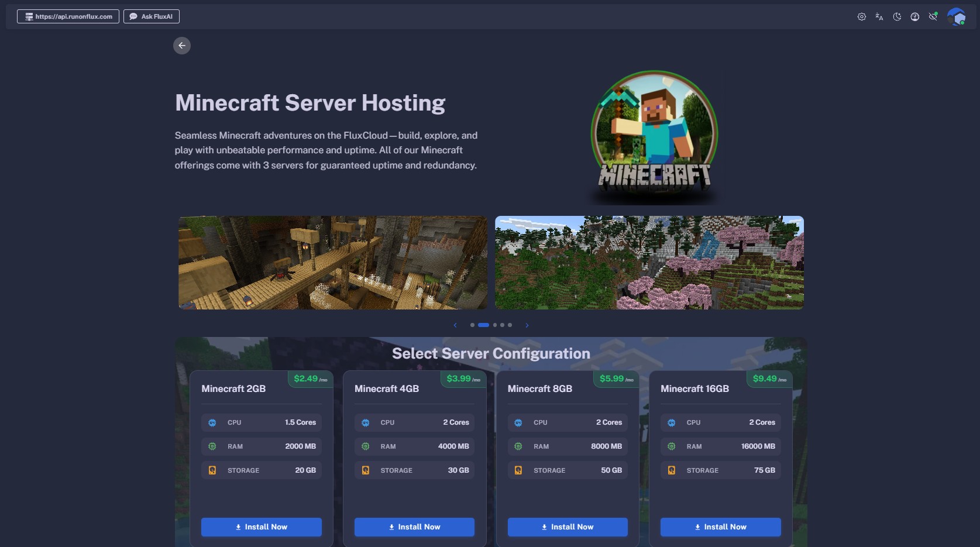Install the Minecraft 8GB server
This screenshot has width=980, height=547.
[x=568, y=527]
